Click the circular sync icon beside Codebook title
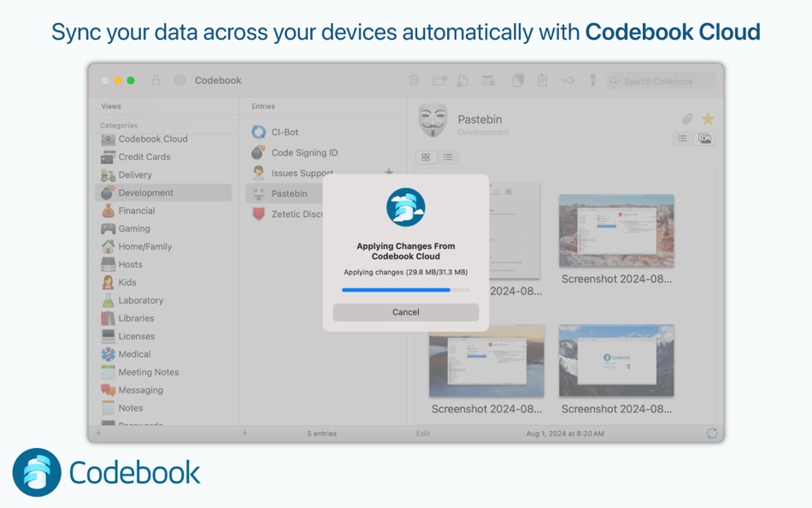Viewport: 812px width, 508px height. point(179,80)
